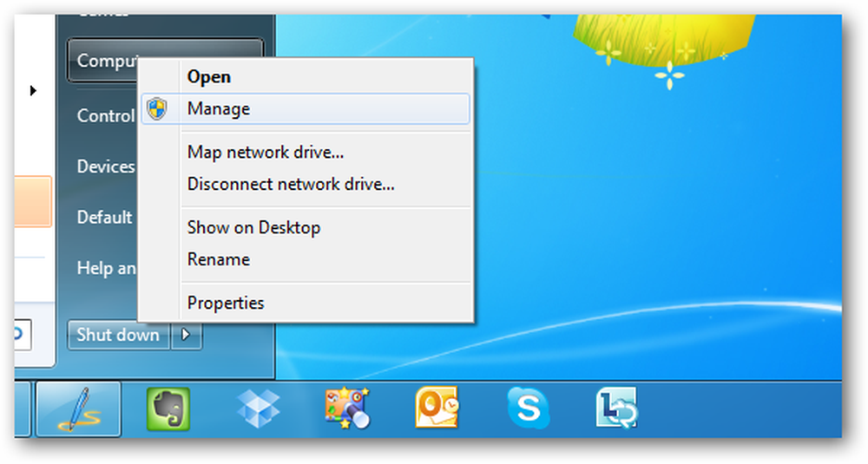This screenshot has height=464, width=868.
Task: Open Skype from the taskbar
Action: coord(528,408)
